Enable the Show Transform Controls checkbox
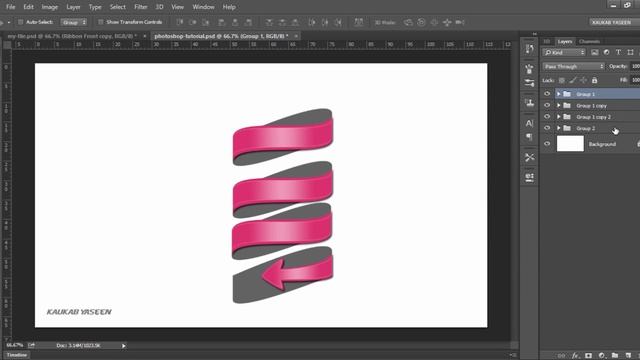 [x=101, y=22]
